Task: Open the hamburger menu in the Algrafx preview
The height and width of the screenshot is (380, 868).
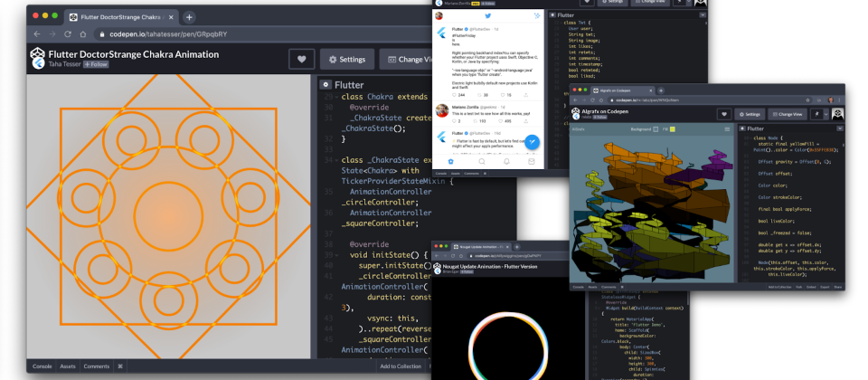Action: [727, 129]
